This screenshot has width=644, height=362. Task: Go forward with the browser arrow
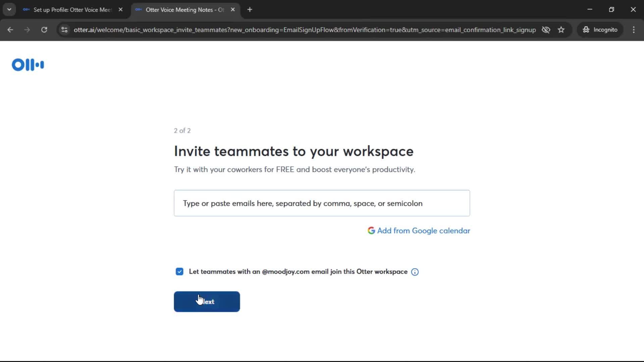coord(27,30)
